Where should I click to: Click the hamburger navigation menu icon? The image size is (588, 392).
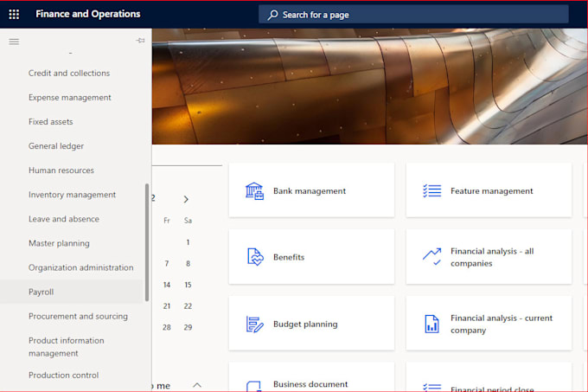point(14,42)
